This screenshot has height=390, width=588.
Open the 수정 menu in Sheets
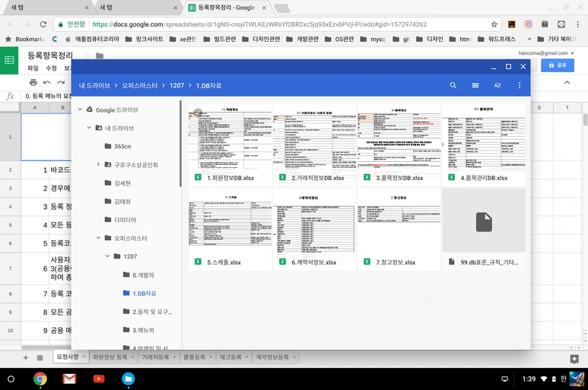(x=51, y=68)
